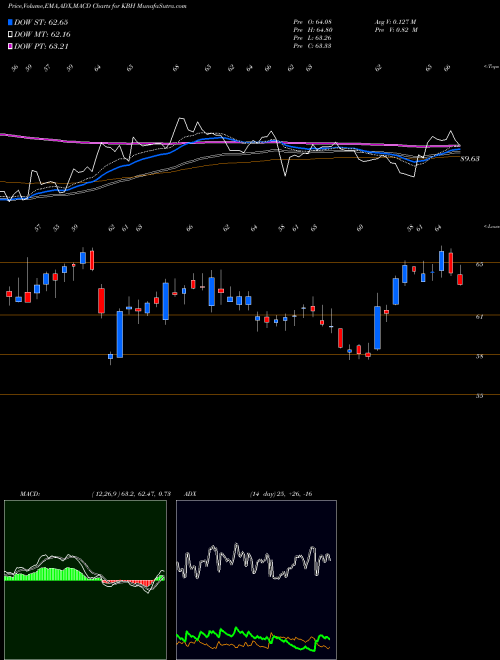Click the 59.63 price label on EMA chart
The image size is (500, 660).
point(470,159)
